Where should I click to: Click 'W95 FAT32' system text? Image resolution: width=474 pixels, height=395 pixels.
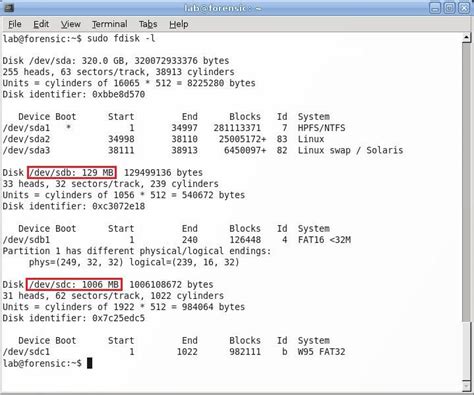pyautogui.click(x=321, y=352)
